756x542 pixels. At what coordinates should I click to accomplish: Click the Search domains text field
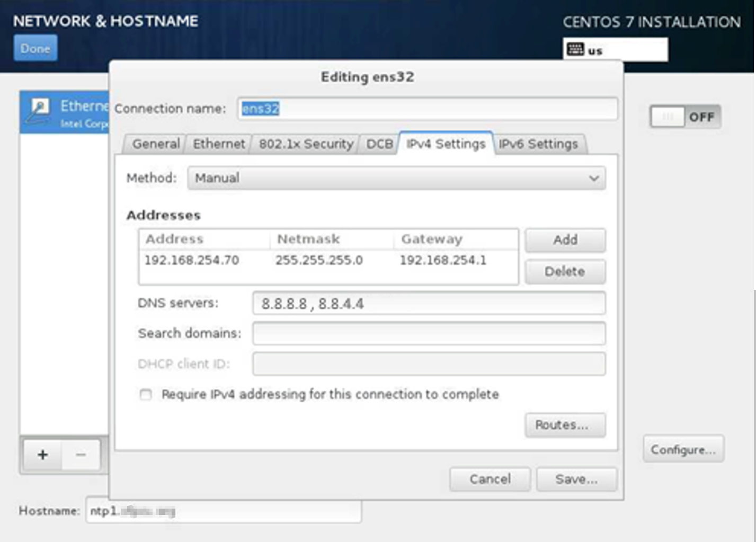pos(429,334)
